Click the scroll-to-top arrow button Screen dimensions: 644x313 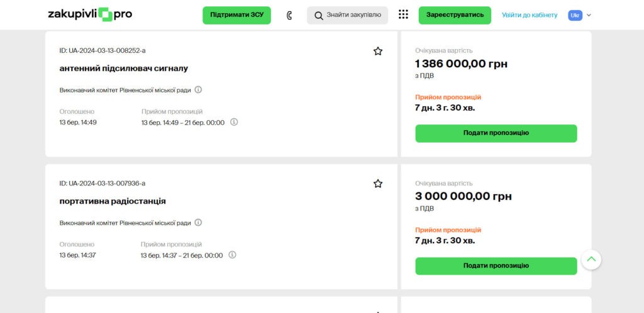coord(591,259)
